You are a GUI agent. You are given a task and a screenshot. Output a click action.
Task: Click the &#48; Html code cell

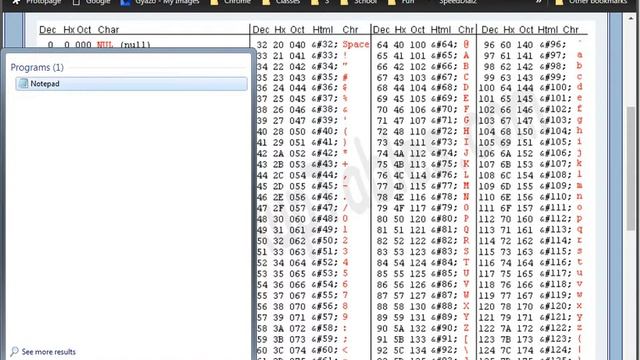coord(325,219)
